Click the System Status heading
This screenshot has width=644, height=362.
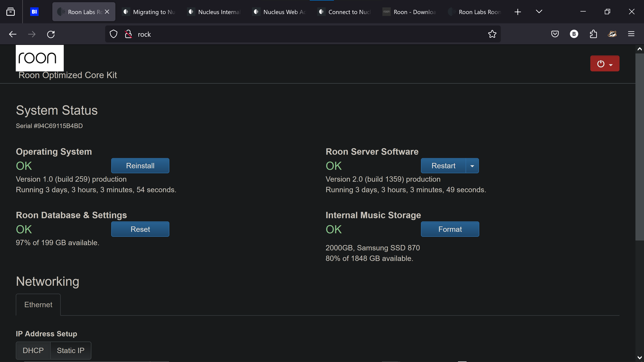tap(57, 110)
